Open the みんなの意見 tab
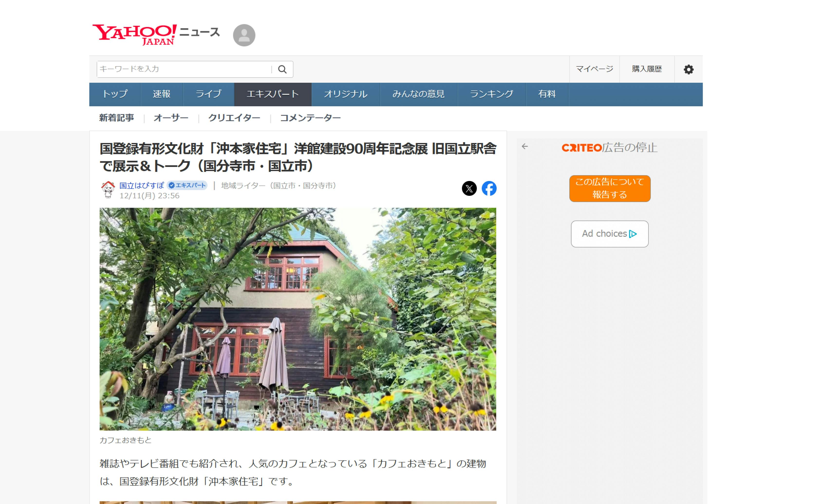Viewport: 813px width, 504px height. tap(418, 94)
